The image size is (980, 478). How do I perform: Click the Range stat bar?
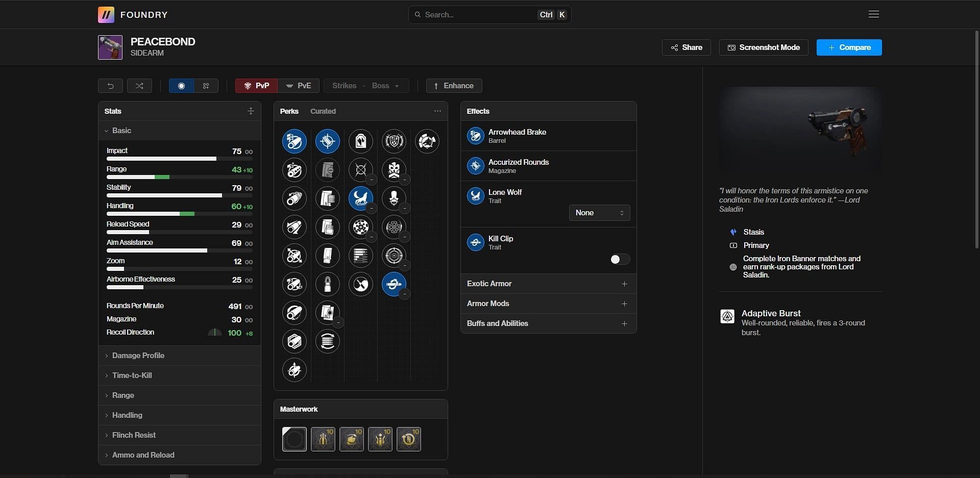click(180, 177)
